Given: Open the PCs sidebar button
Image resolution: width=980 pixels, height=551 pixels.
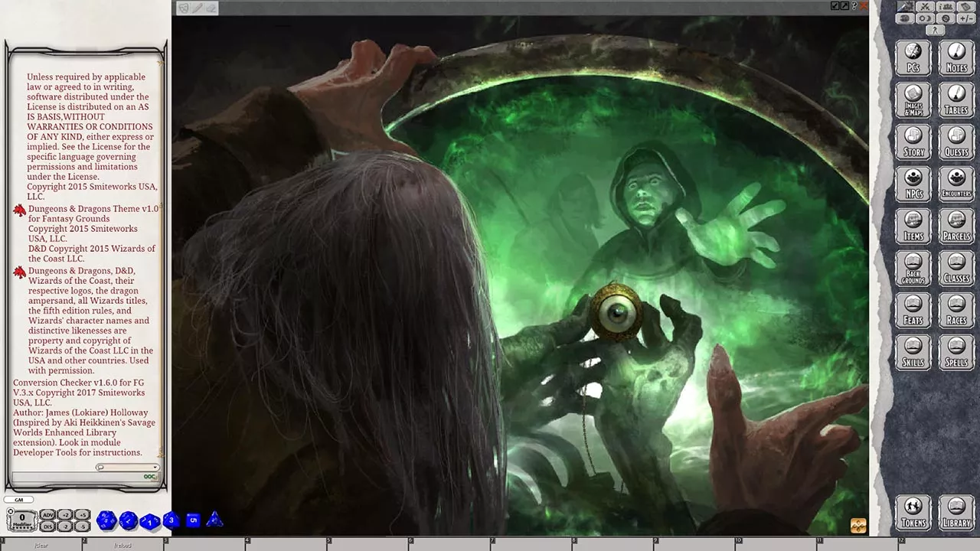Looking at the screenshot, I should 913,58.
